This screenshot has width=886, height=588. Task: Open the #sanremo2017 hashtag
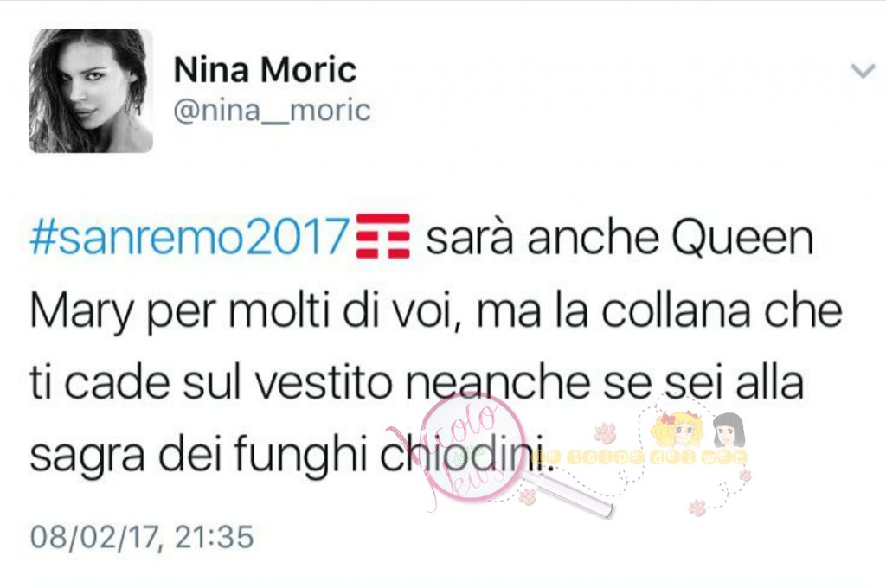pos(189,237)
